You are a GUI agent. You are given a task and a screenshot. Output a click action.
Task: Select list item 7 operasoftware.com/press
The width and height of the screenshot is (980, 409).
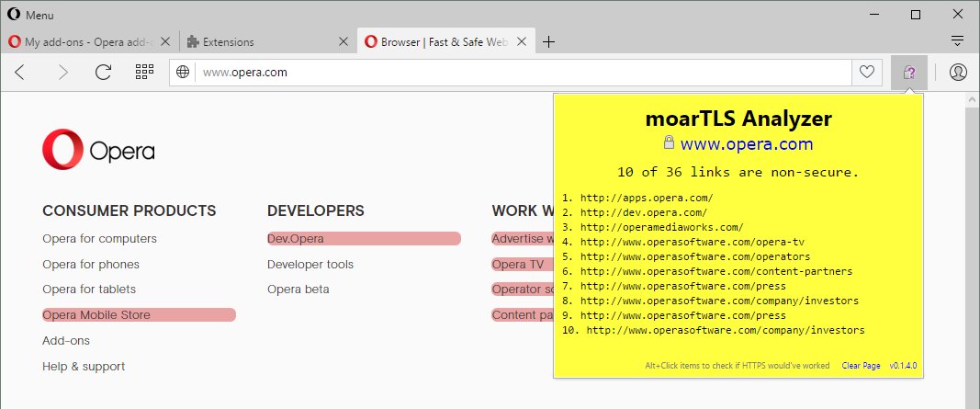coord(683,286)
